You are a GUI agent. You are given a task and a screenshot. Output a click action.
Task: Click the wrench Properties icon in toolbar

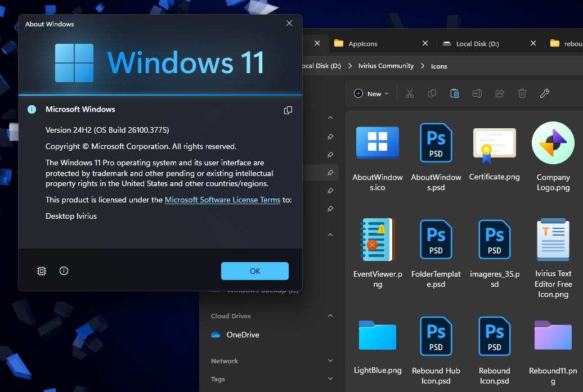[545, 93]
